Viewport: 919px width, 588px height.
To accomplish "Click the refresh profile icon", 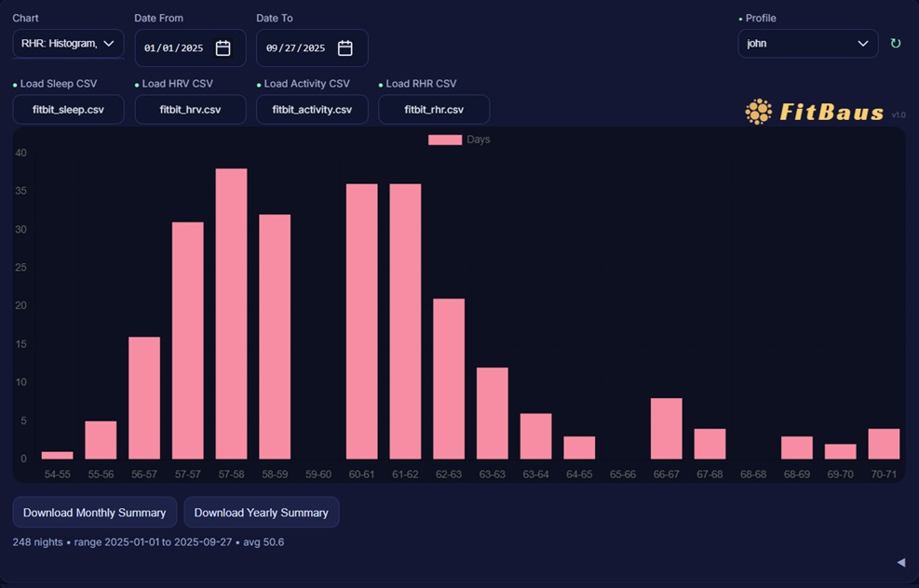I will pos(895,44).
